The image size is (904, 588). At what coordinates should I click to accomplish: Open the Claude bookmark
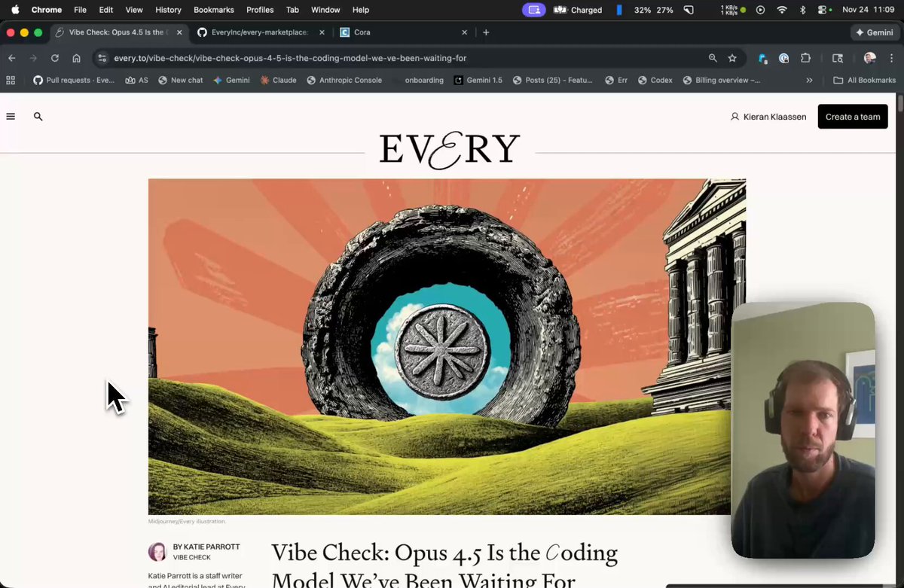coord(278,80)
